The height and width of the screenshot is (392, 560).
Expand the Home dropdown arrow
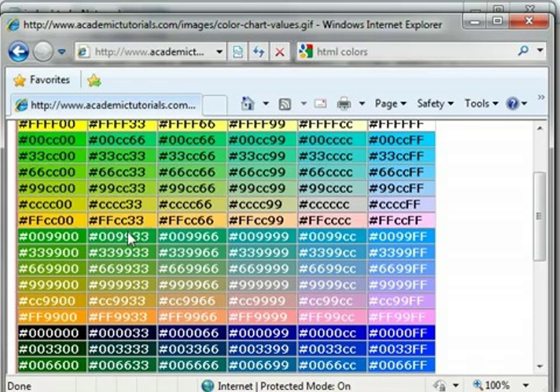pos(266,104)
